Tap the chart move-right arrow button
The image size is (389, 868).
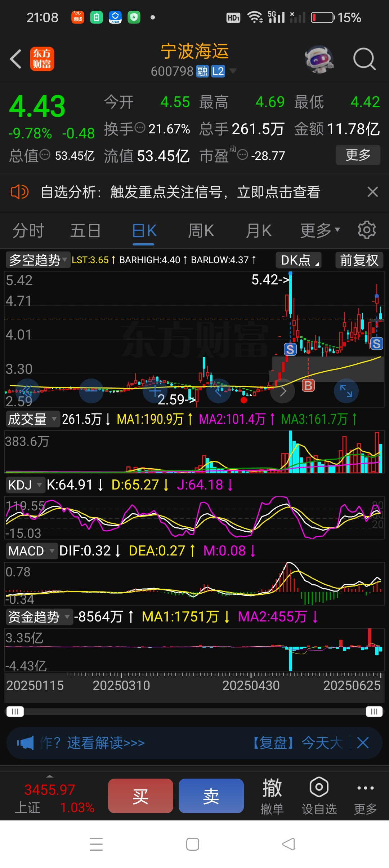(283, 391)
